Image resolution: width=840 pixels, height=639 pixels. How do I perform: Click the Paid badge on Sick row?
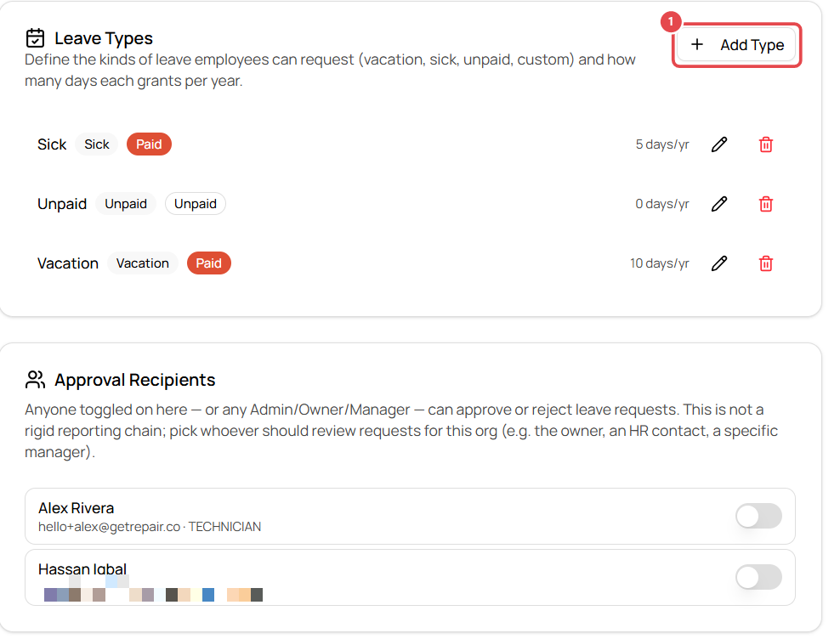pos(149,144)
